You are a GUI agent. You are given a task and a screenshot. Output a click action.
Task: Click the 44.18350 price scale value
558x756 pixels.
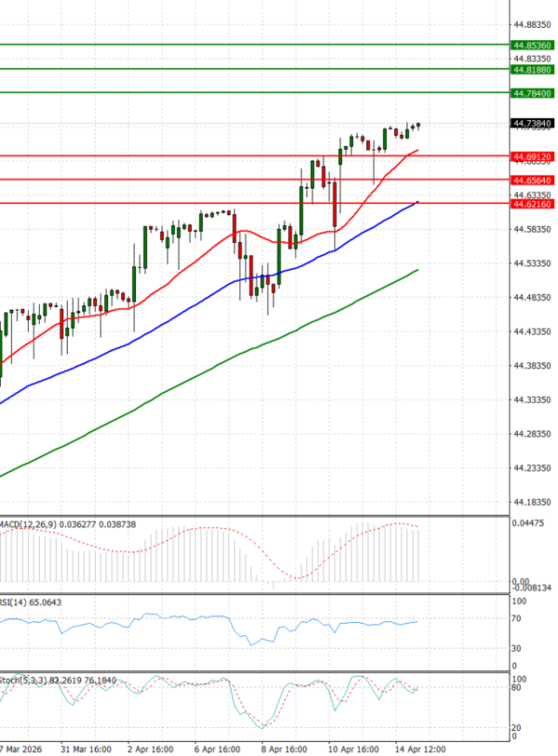pyautogui.click(x=533, y=502)
